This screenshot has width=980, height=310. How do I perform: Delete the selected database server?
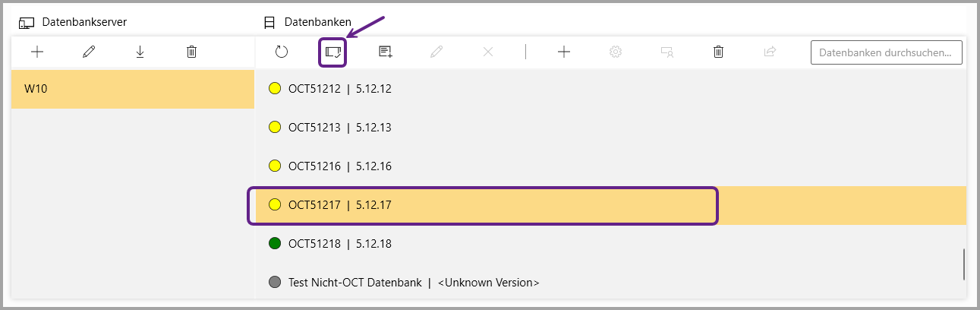191,52
